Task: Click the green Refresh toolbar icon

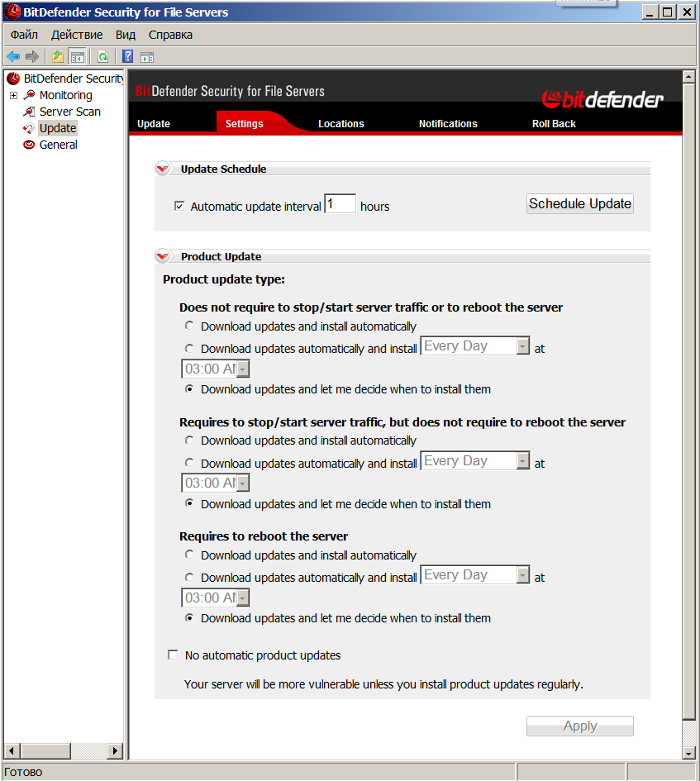Action: coord(102,57)
